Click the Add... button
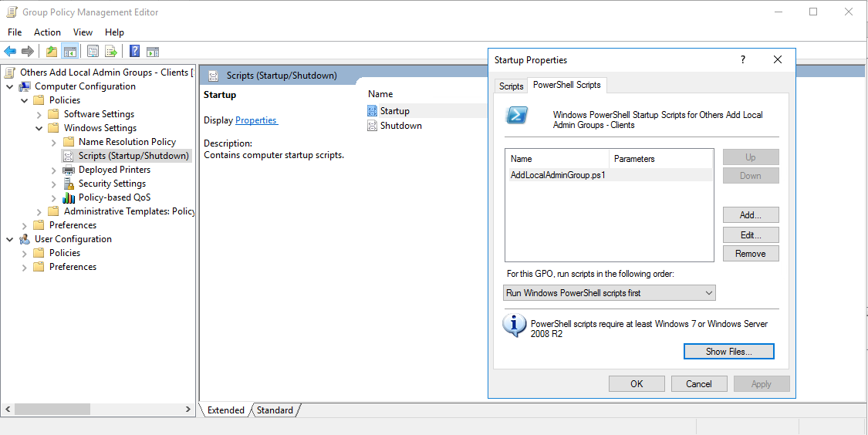This screenshot has height=435, width=868. (751, 214)
